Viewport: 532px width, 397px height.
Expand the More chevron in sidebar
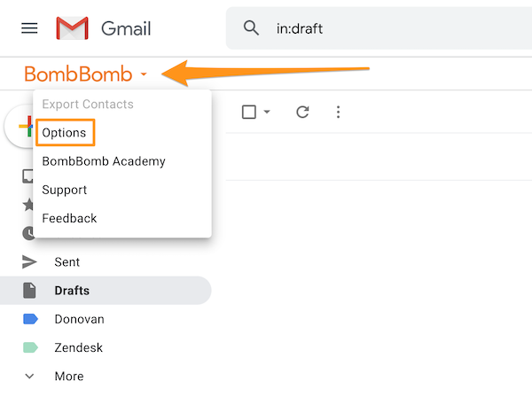29,376
